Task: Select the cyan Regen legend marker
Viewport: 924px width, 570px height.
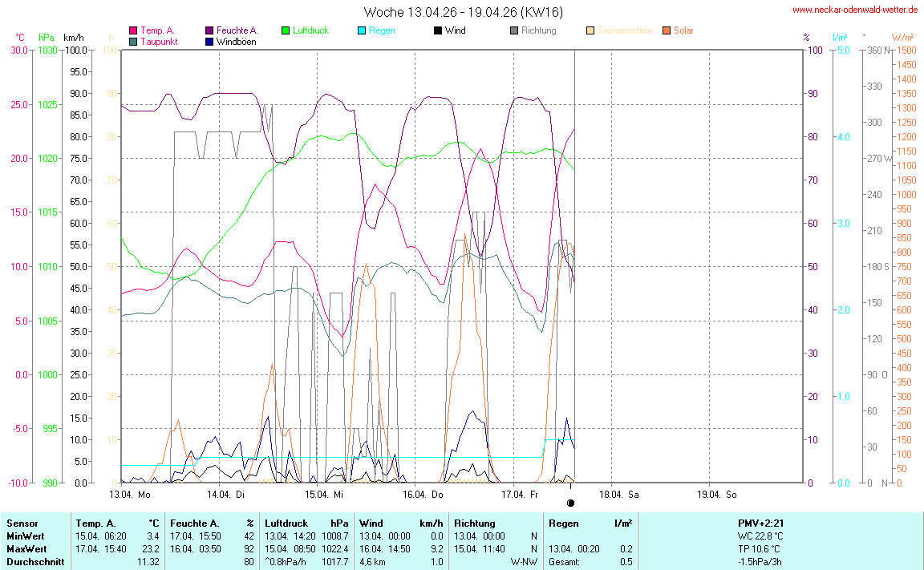Action: point(362,30)
